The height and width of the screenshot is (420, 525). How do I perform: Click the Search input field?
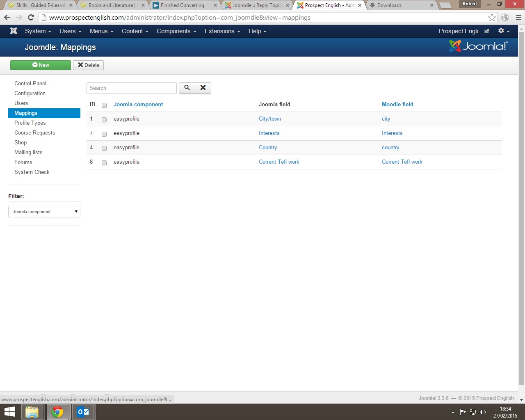pyautogui.click(x=132, y=88)
